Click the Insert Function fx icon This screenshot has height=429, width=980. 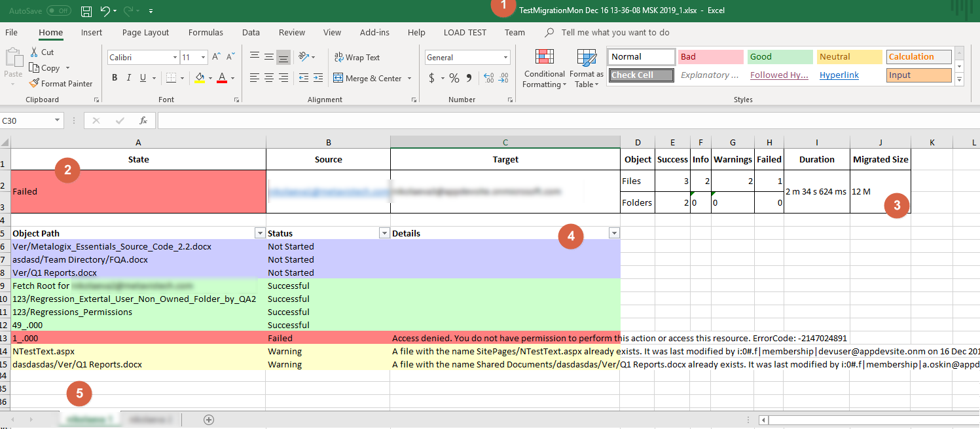pos(143,121)
